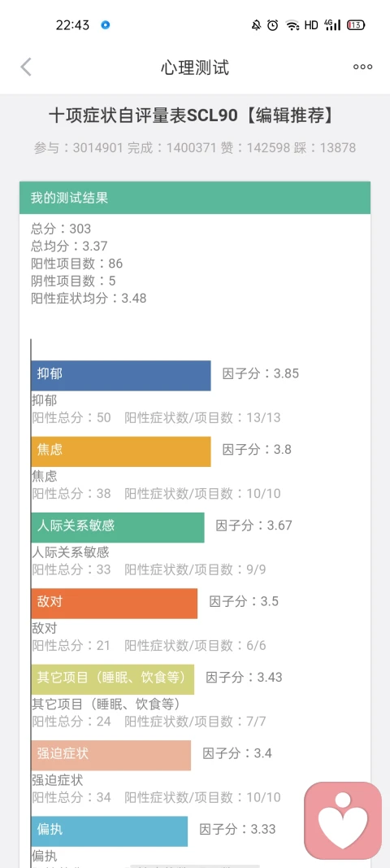Image resolution: width=390 pixels, height=868 pixels.
Task: Tap the light blue 偏执 bar
Action: coord(109,831)
